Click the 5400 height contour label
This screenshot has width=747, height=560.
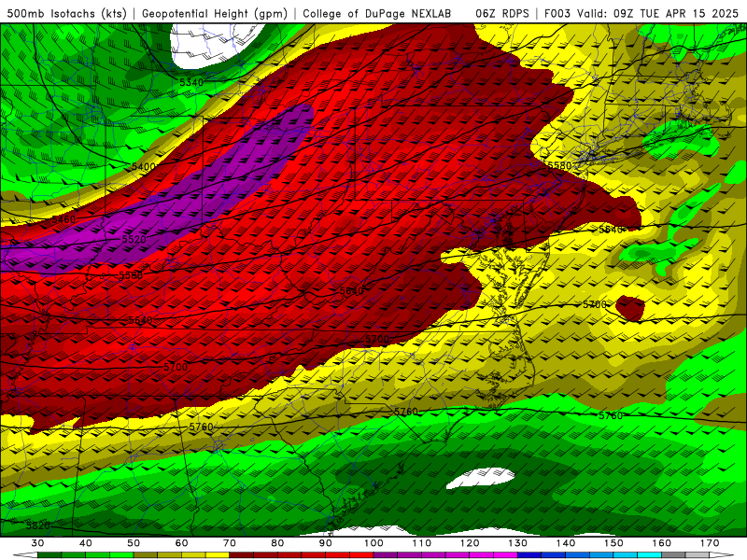pyautogui.click(x=144, y=167)
